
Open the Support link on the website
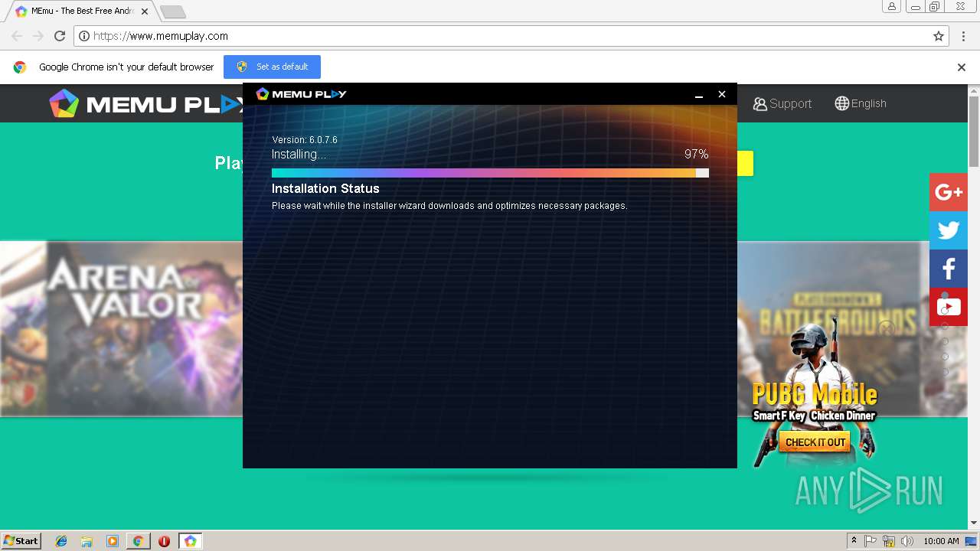pyautogui.click(x=782, y=103)
